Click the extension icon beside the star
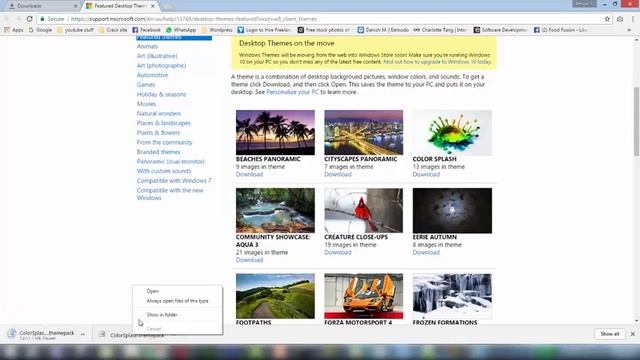Screen dimensions: 640x360 coord(620,19)
